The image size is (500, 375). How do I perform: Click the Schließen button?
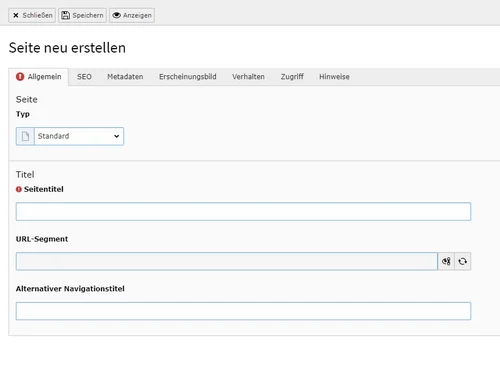click(x=32, y=15)
